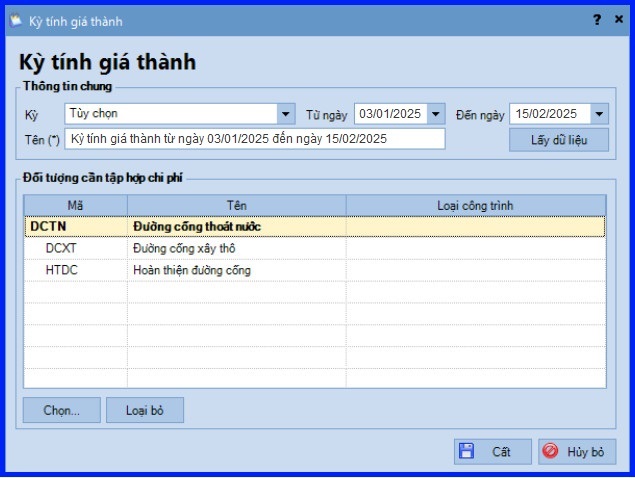
Task: Close the Kỳ tính giá thành dialog
Action: tap(618, 19)
